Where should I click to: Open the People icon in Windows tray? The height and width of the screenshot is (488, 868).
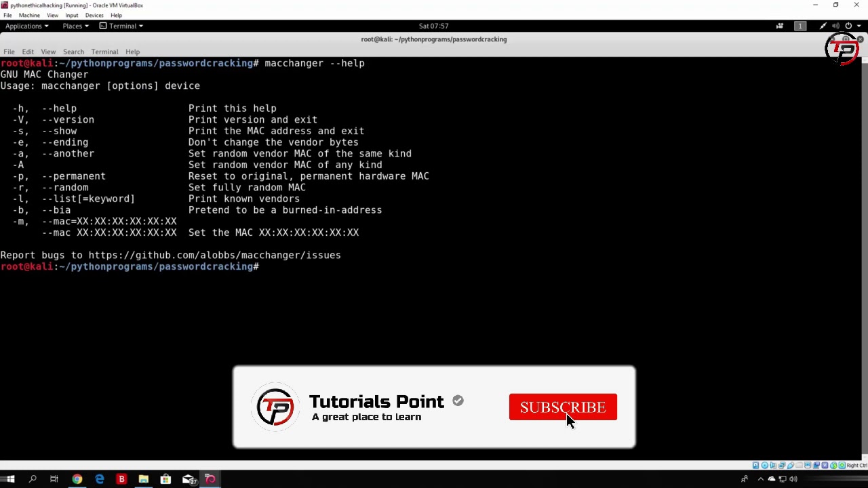(745, 479)
